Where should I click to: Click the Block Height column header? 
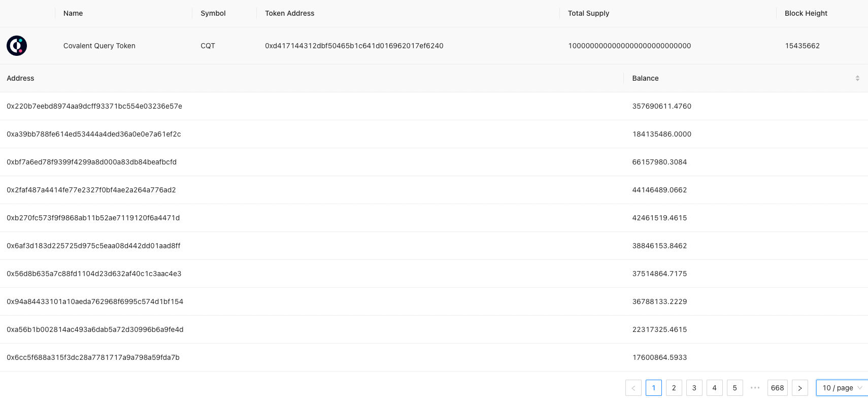point(806,13)
